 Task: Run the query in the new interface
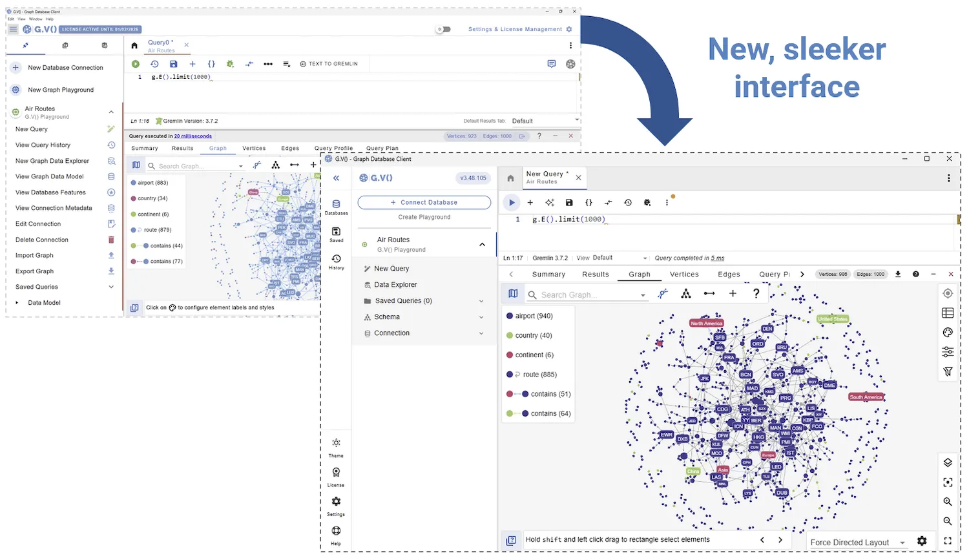512,203
